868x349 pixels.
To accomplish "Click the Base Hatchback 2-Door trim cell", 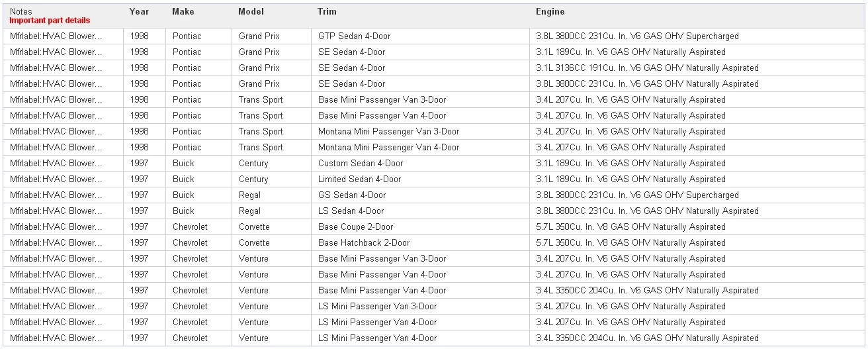I will pyautogui.click(x=364, y=243).
